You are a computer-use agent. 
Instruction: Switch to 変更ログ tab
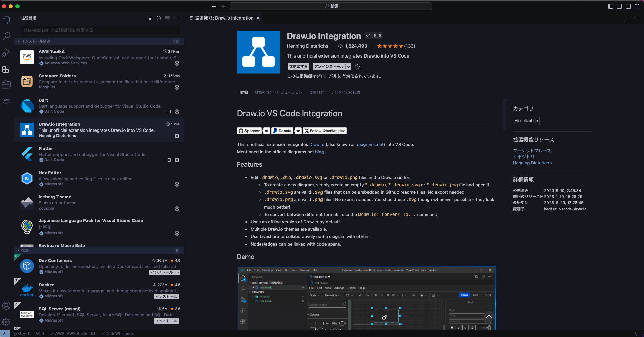[317, 92]
